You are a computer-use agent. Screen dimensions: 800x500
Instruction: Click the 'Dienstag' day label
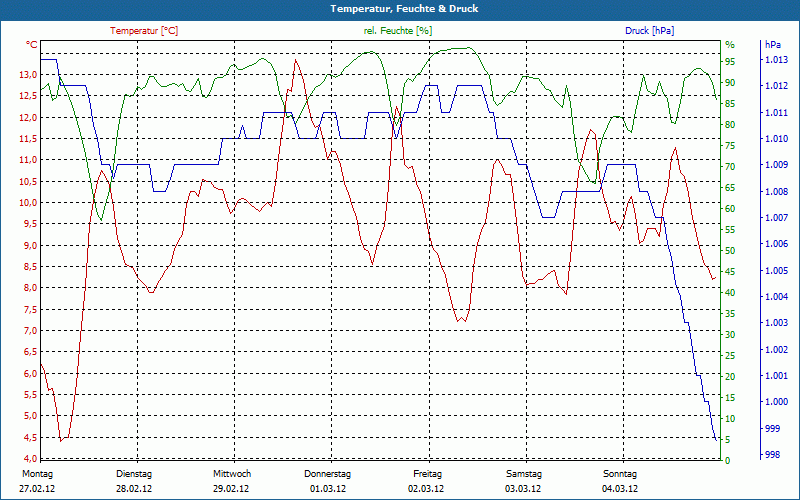pyautogui.click(x=134, y=474)
